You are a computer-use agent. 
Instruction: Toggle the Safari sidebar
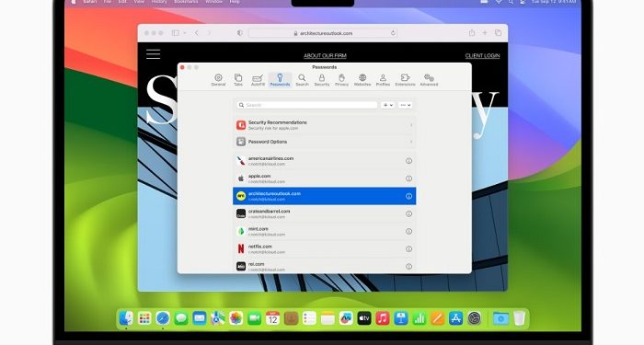pyautogui.click(x=176, y=33)
